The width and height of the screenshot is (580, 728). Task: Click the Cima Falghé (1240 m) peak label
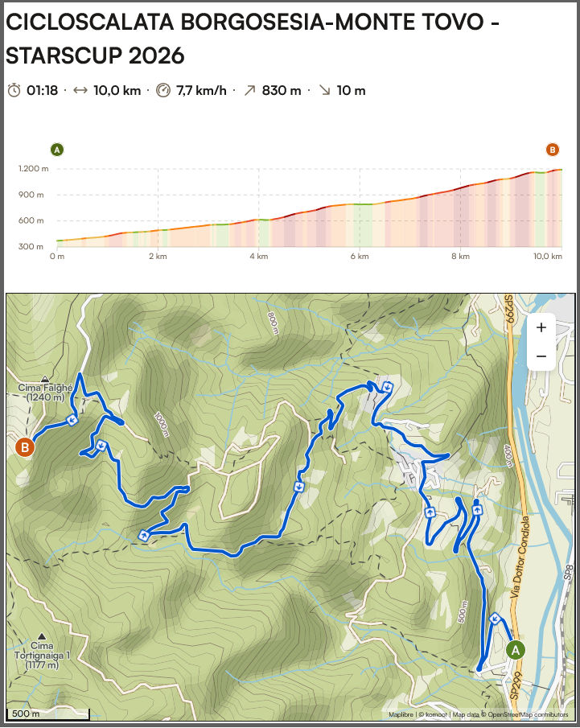[x=44, y=392]
